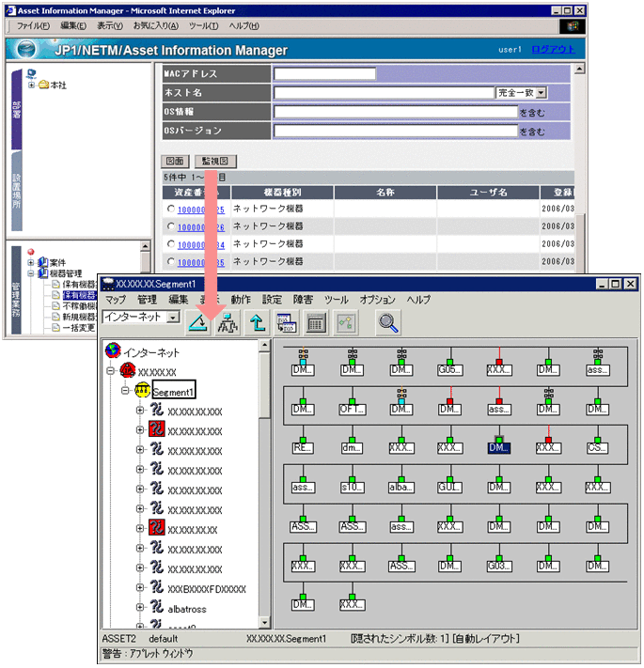644x668 pixels.
Task: Open the 障害 menu in Segment1 window
Action: pos(303,300)
